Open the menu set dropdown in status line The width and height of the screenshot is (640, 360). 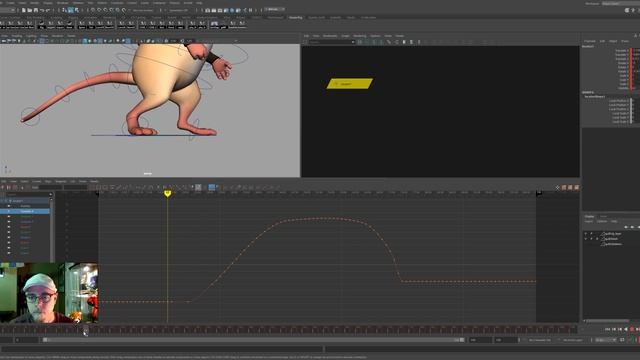[x=8, y=10]
